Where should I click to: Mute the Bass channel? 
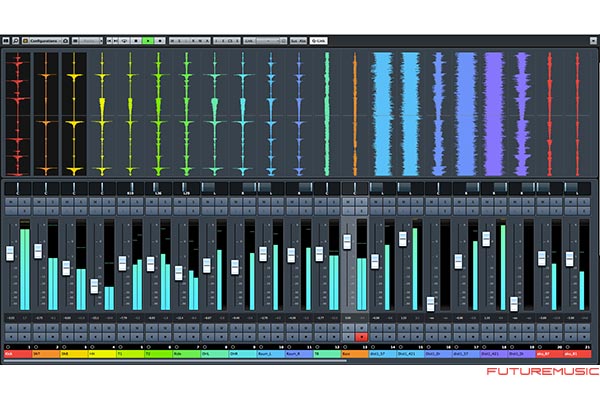[x=348, y=201]
